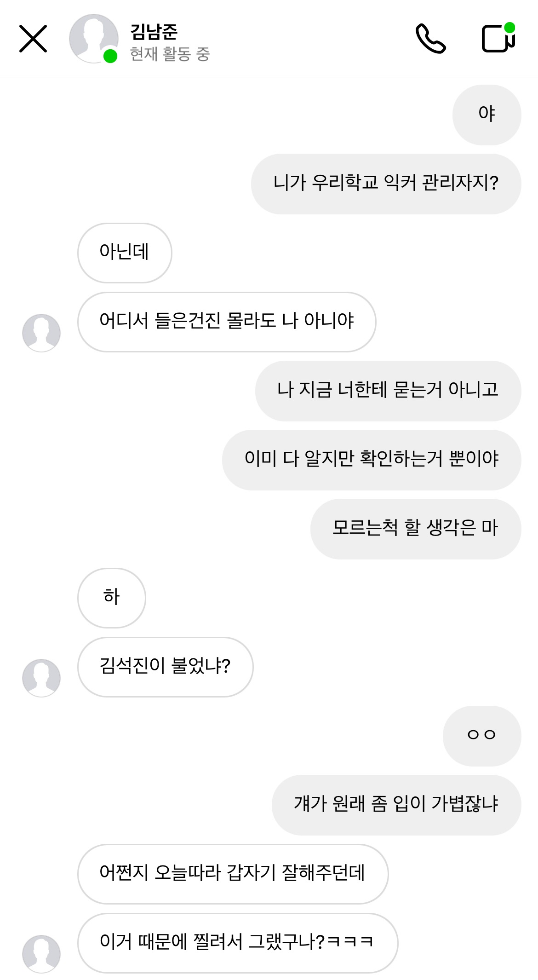538x980 pixels.
Task: Select message 나 지금 너한테 묻는거 아니고
Action: point(388,391)
